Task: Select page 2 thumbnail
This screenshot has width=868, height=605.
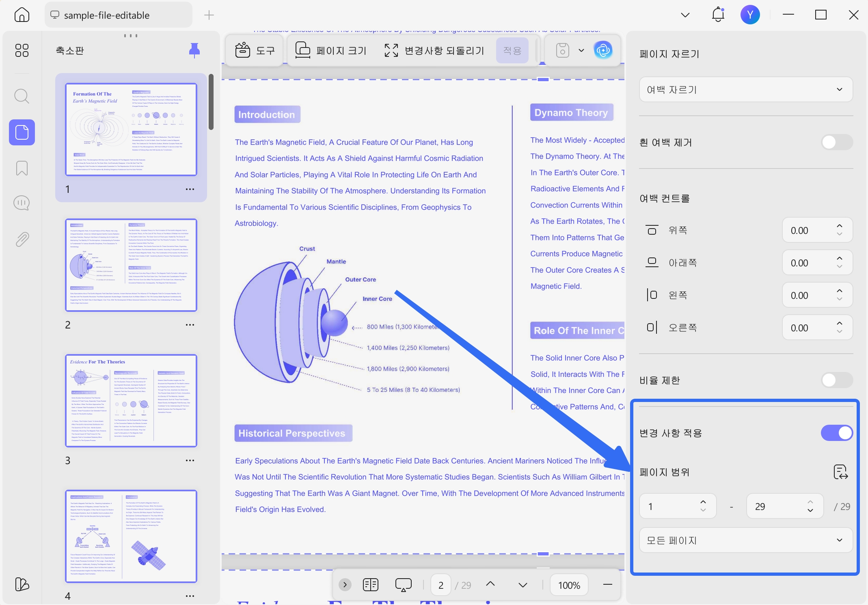Action: (x=131, y=265)
